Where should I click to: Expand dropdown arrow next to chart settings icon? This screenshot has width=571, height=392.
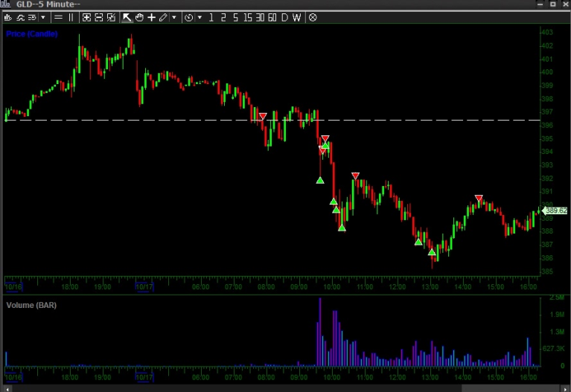pos(43,17)
